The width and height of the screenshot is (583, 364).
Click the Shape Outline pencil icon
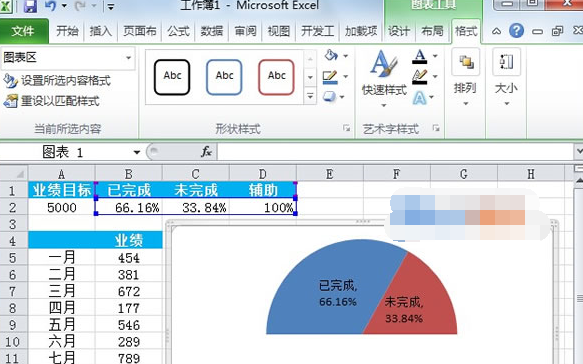pos(330,77)
